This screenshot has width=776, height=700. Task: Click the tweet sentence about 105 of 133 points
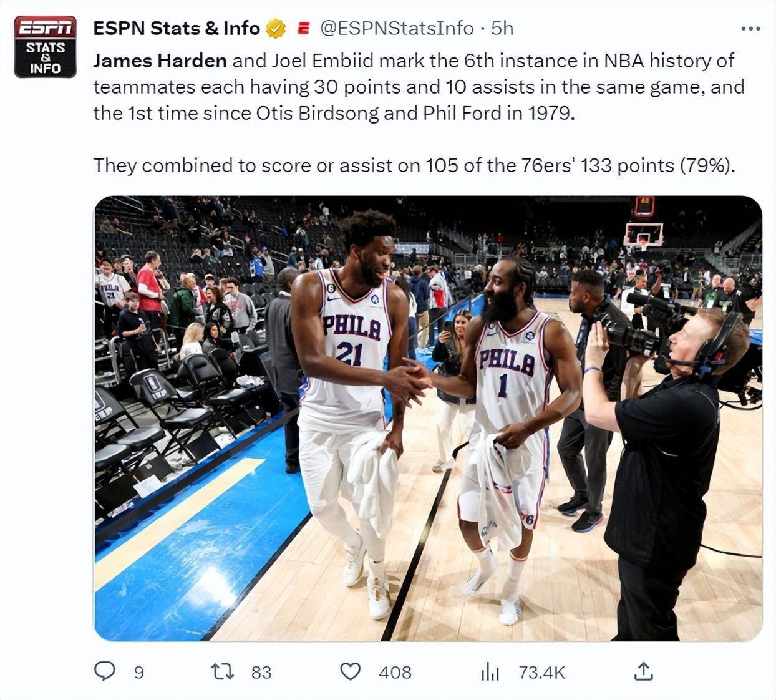(414, 165)
